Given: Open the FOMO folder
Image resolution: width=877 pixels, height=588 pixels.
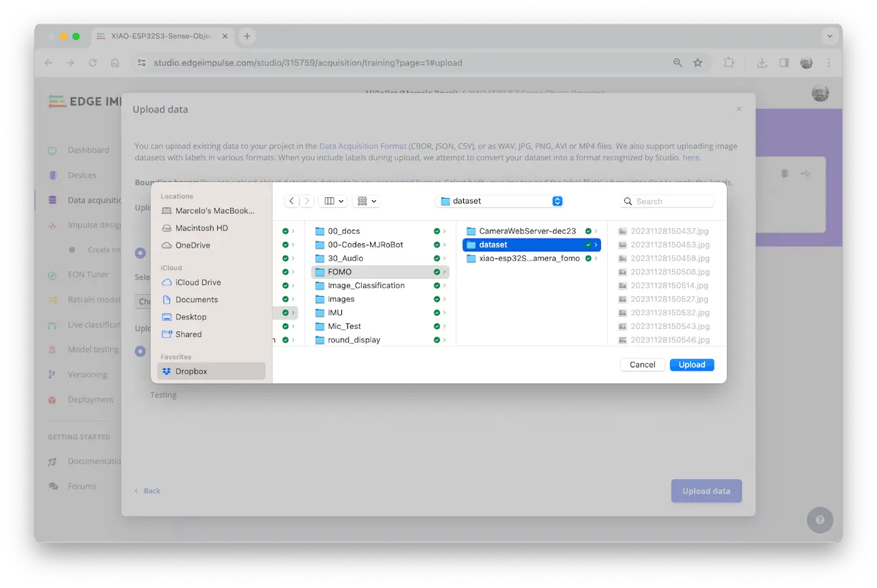Looking at the screenshot, I should click(x=340, y=272).
